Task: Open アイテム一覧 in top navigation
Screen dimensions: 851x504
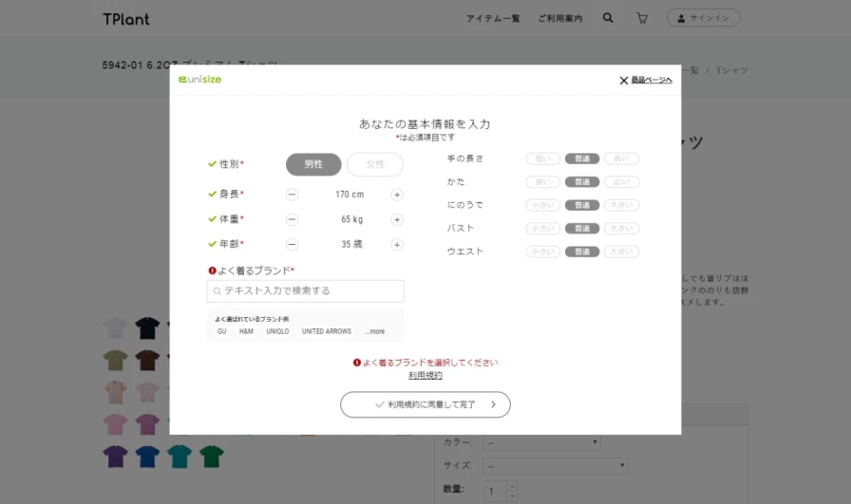Action: point(493,18)
